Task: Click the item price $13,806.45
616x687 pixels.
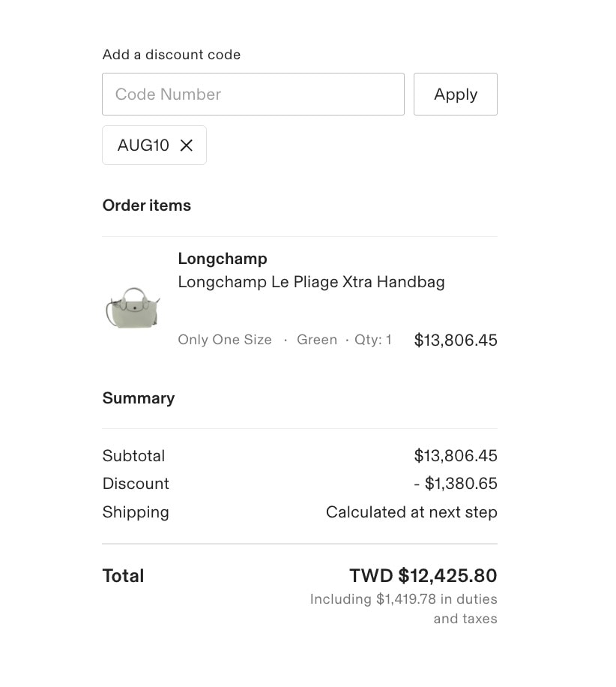Action: pyautogui.click(x=456, y=340)
